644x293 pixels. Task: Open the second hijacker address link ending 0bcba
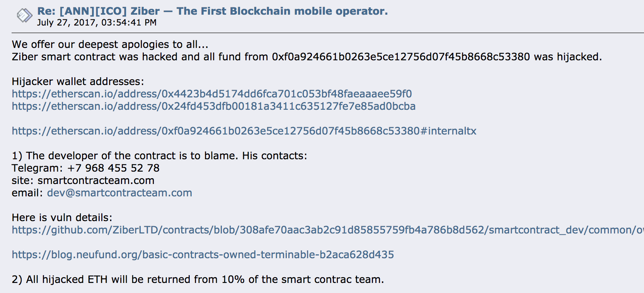(214, 106)
